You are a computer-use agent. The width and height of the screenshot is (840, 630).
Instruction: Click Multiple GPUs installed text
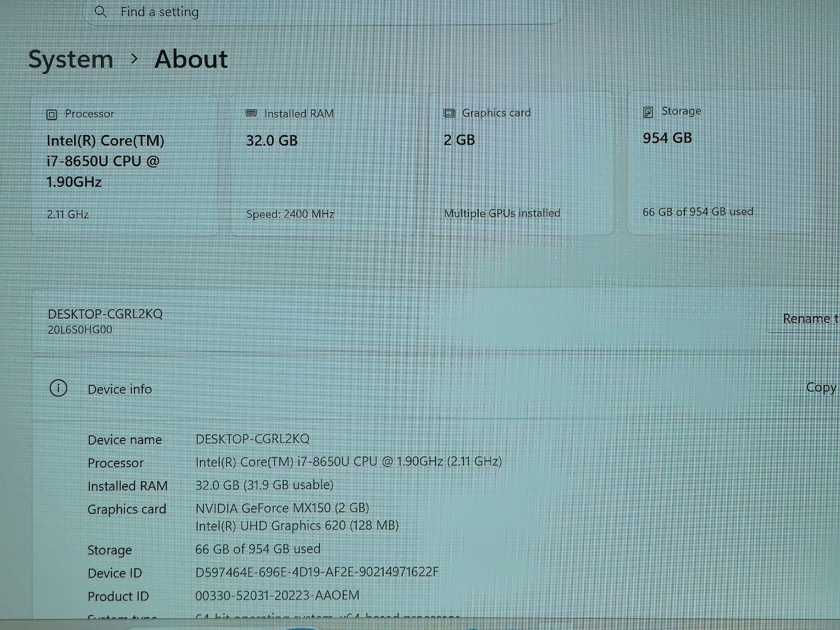pyautogui.click(x=502, y=213)
